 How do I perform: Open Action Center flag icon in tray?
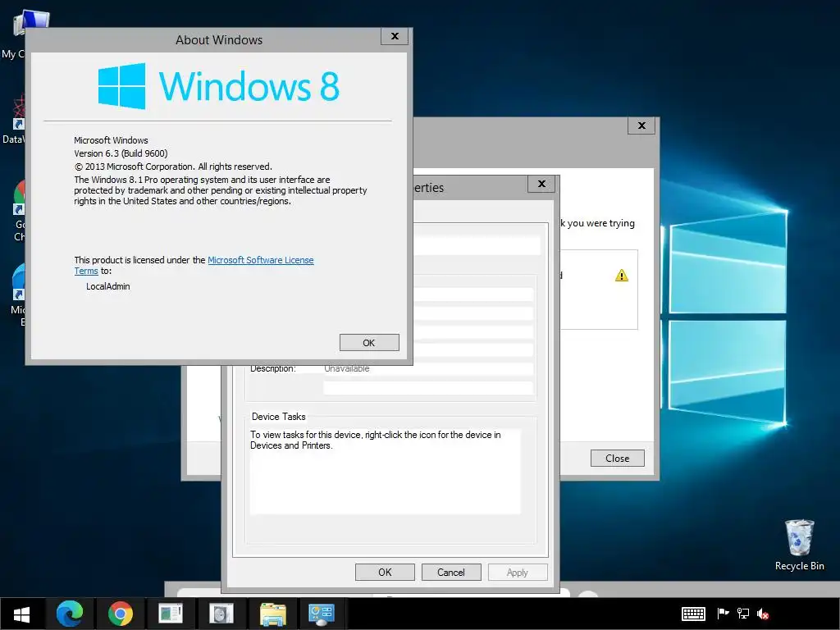coord(723,614)
